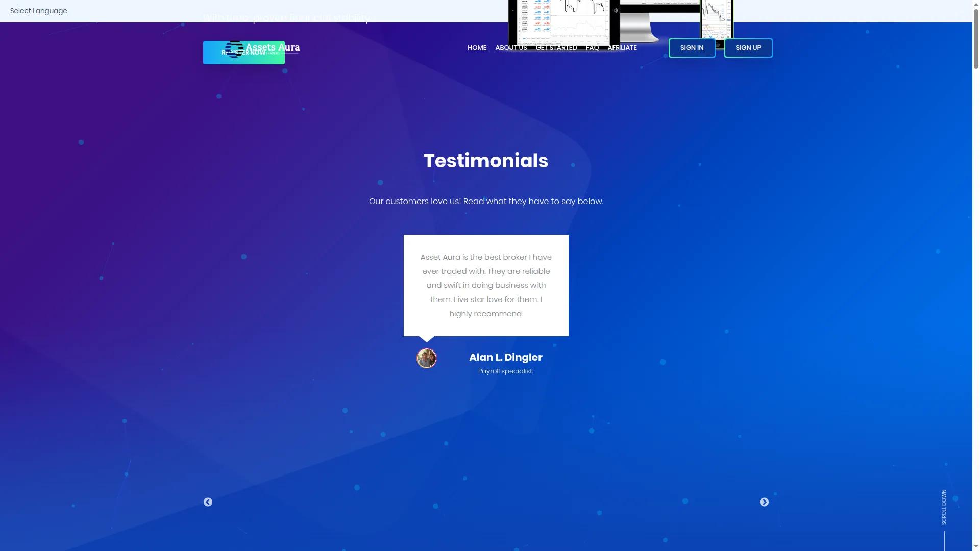Advance to next testimonial with right arrow
The height and width of the screenshot is (551, 980).
(764, 502)
